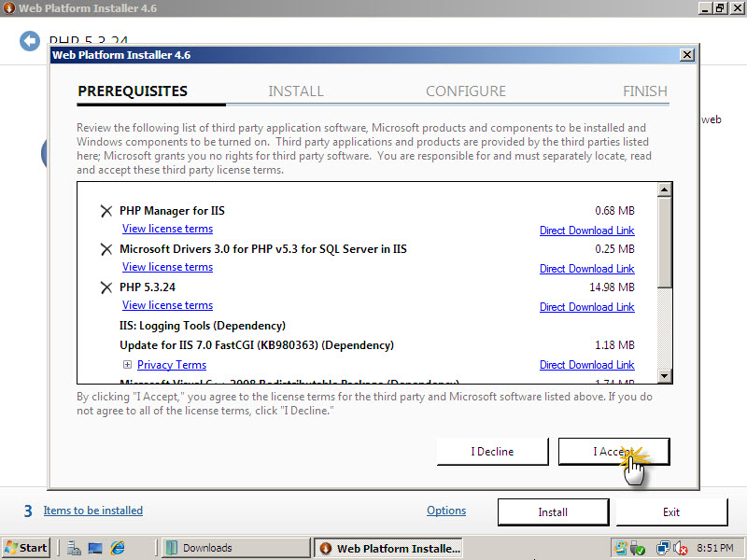The image size is (747, 560).
Task: Click the Web Platform Installer taskbar button
Action: [388, 548]
